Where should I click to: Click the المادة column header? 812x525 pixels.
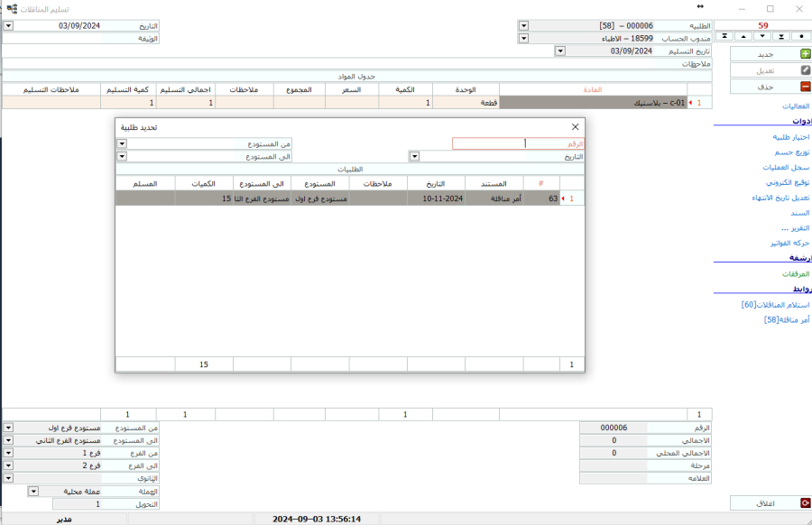593,89
